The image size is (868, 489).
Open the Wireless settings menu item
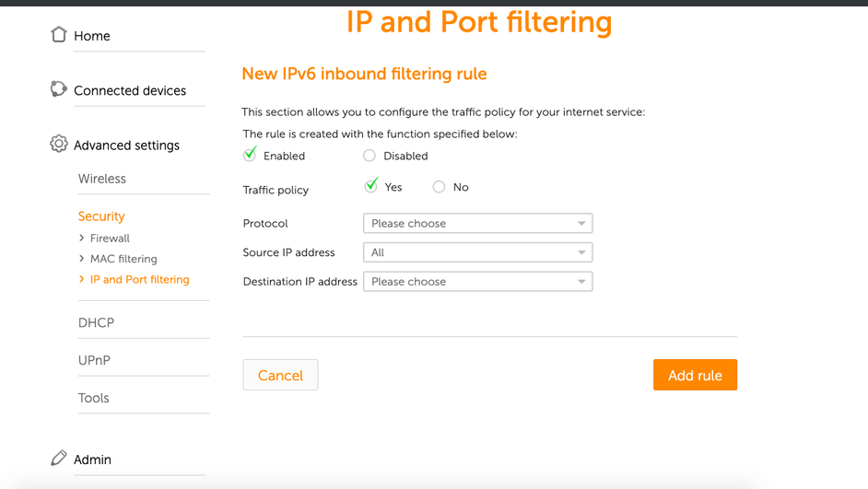[102, 179]
